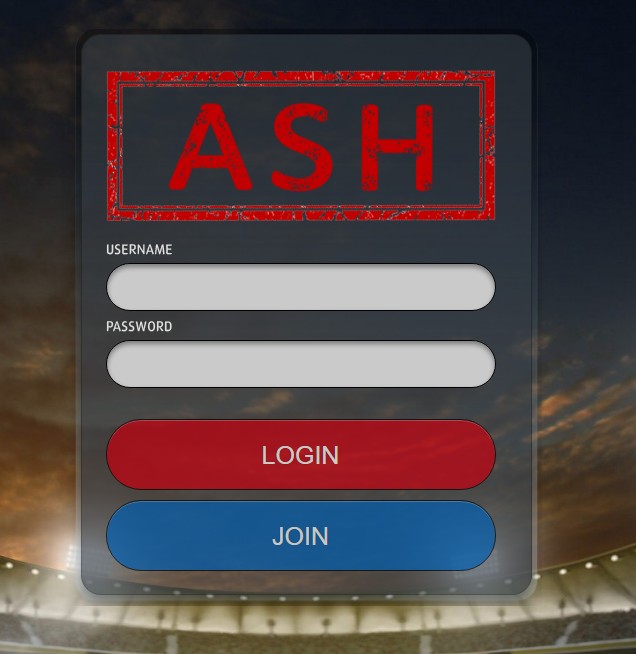Focus the Password input field
Viewport: 636px width, 654px height.
tap(301, 364)
